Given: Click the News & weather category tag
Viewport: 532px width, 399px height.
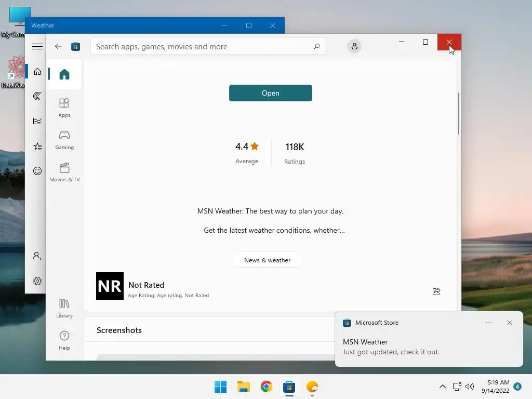Looking at the screenshot, I should [x=268, y=260].
